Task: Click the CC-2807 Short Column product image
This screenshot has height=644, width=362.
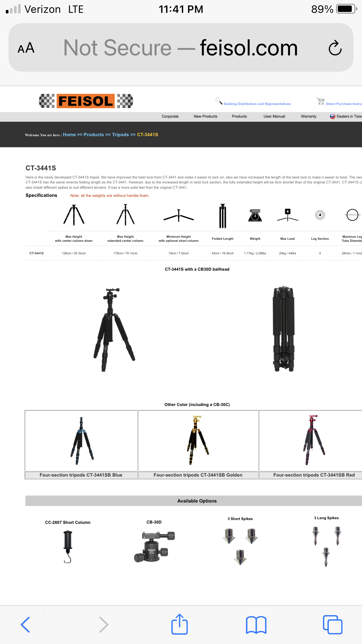Action: [x=68, y=547]
